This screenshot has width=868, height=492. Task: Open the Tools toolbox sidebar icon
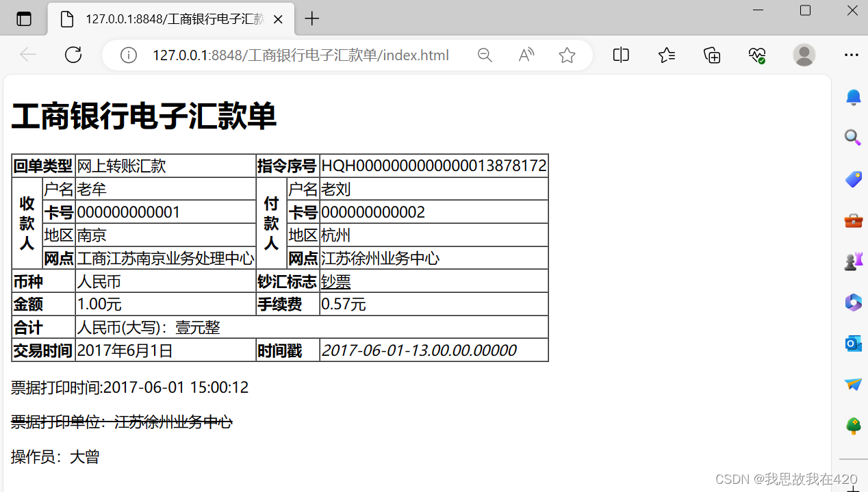click(x=852, y=220)
